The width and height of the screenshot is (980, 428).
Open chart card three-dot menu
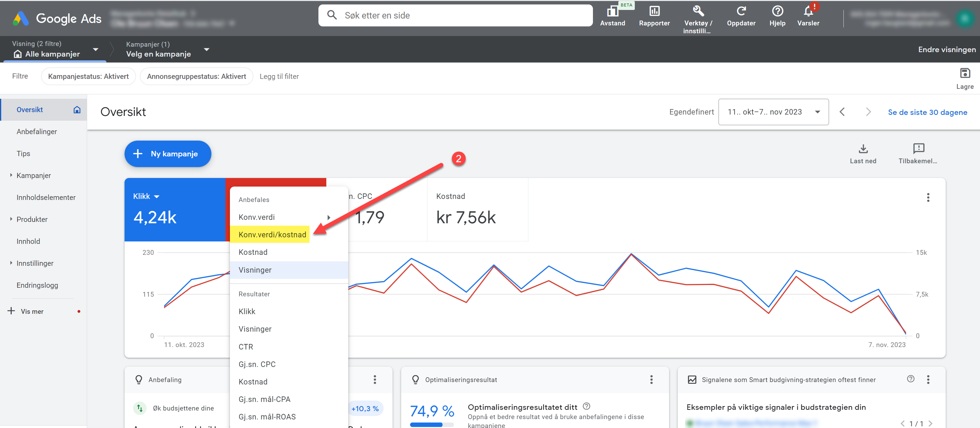pos(927,197)
